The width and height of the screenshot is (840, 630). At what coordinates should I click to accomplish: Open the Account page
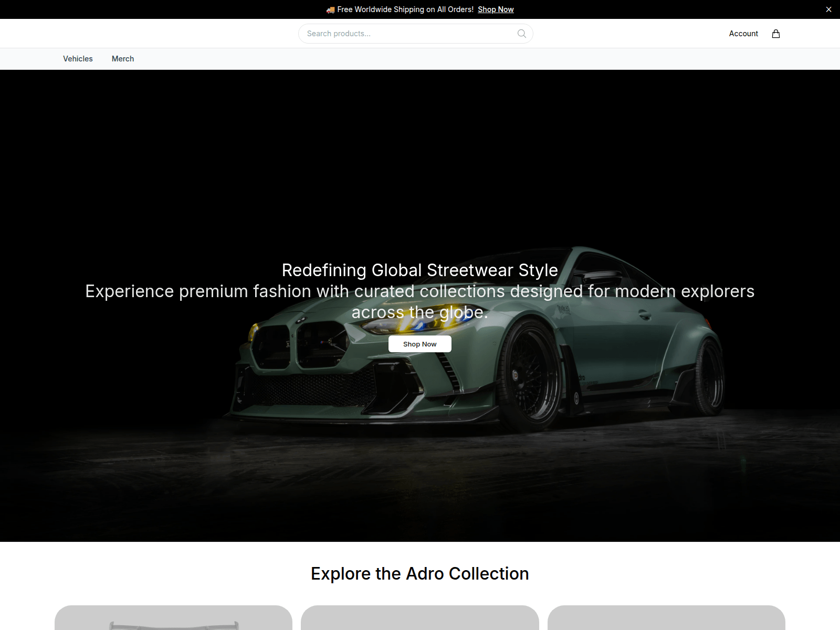pyautogui.click(x=743, y=34)
